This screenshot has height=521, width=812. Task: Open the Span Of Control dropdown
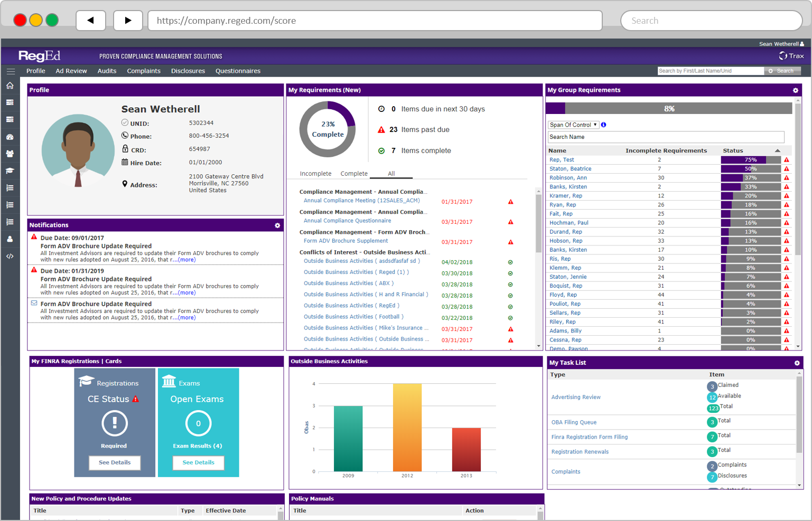pos(573,125)
